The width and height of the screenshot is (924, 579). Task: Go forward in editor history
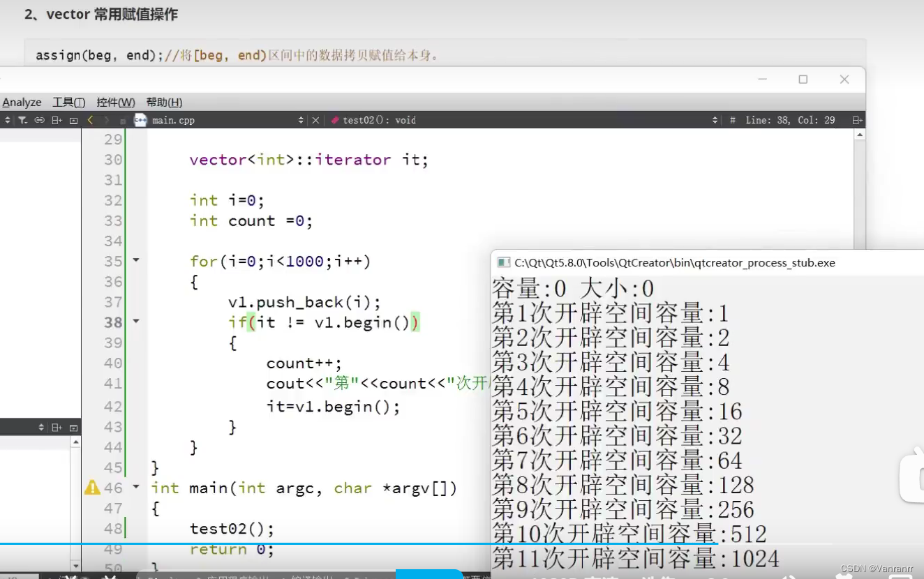(106, 120)
